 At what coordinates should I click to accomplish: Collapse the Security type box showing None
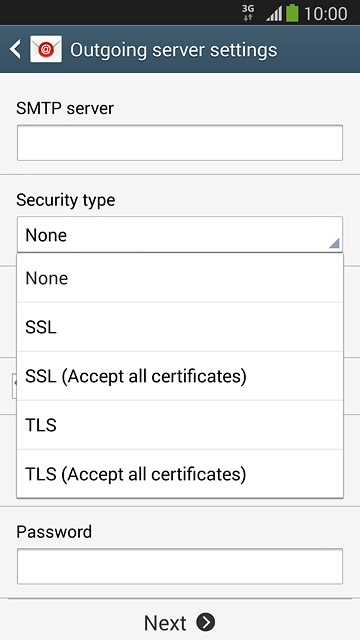point(180,234)
